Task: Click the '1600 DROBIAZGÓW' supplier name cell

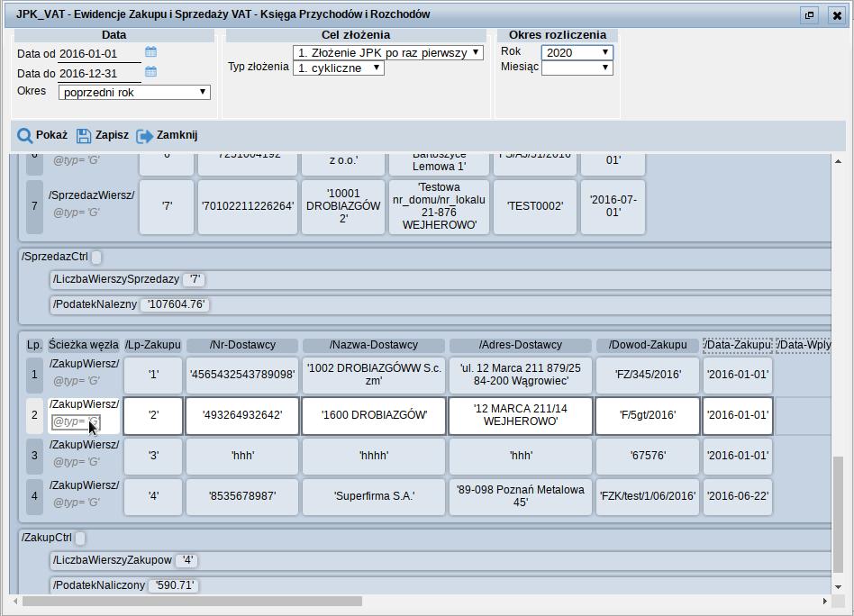Action: click(x=374, y=415)
